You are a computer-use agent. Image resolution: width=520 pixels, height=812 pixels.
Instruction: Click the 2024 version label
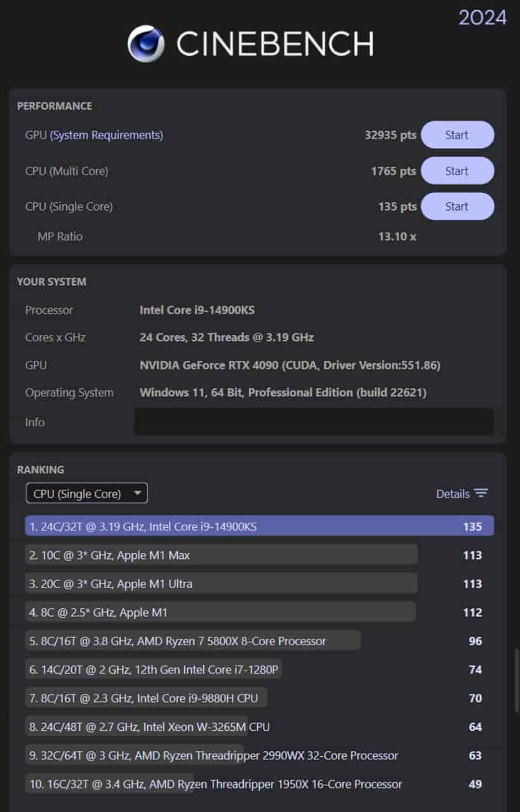(482, 18)
